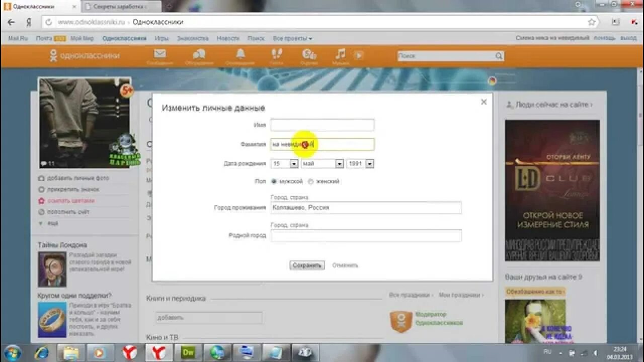
Task: Click the 'Сохранить' button
Action: coord(307,265)
